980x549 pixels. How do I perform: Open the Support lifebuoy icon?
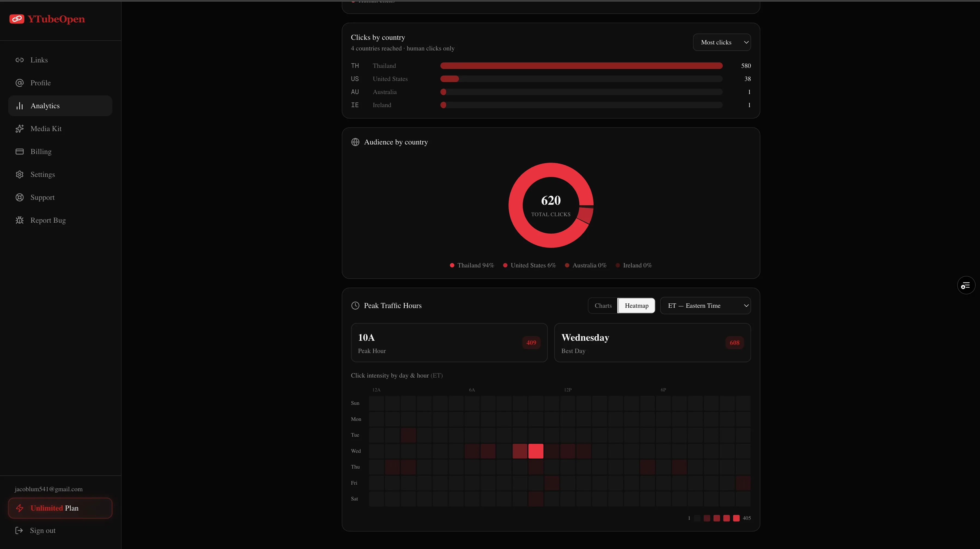point(19,197)
